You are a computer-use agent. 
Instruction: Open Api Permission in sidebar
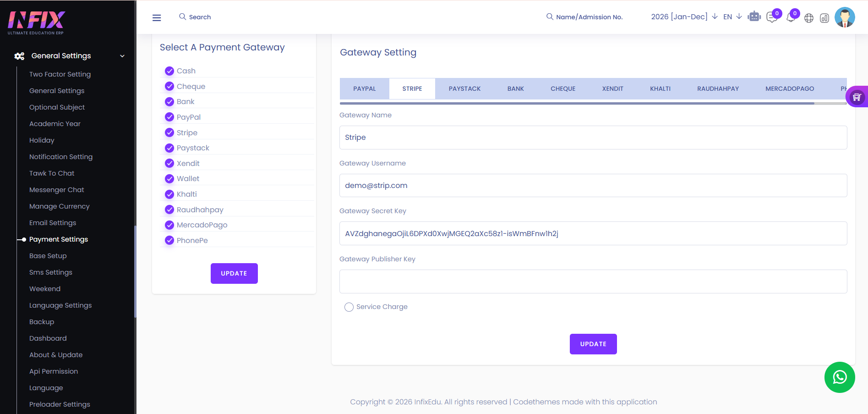pyautogui.click(x=54, y=371)
